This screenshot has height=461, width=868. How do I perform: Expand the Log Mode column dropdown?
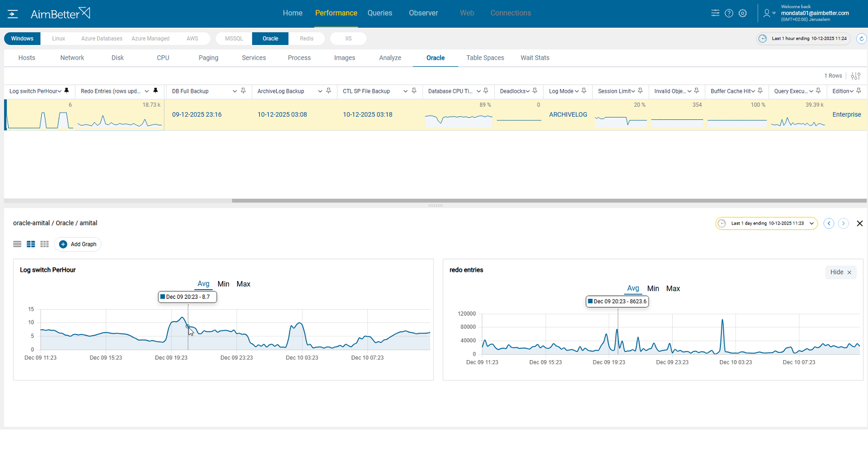coord(577,91)
